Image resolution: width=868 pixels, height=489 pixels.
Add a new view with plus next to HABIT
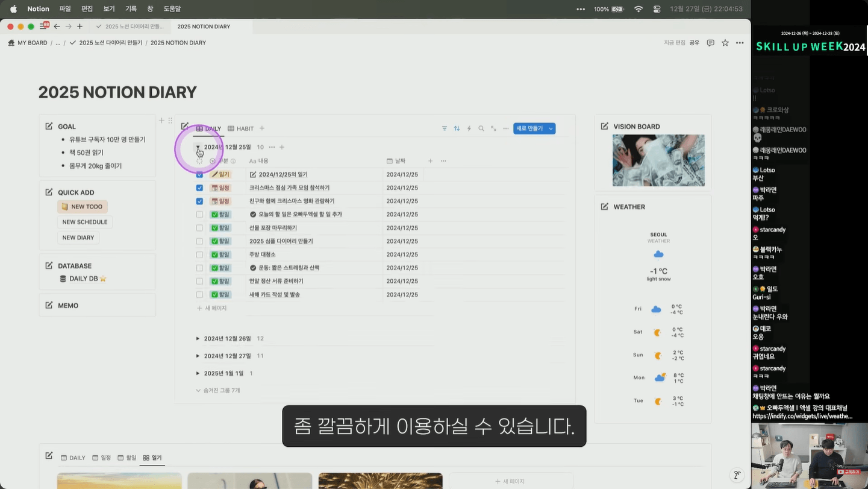[262, 128]
